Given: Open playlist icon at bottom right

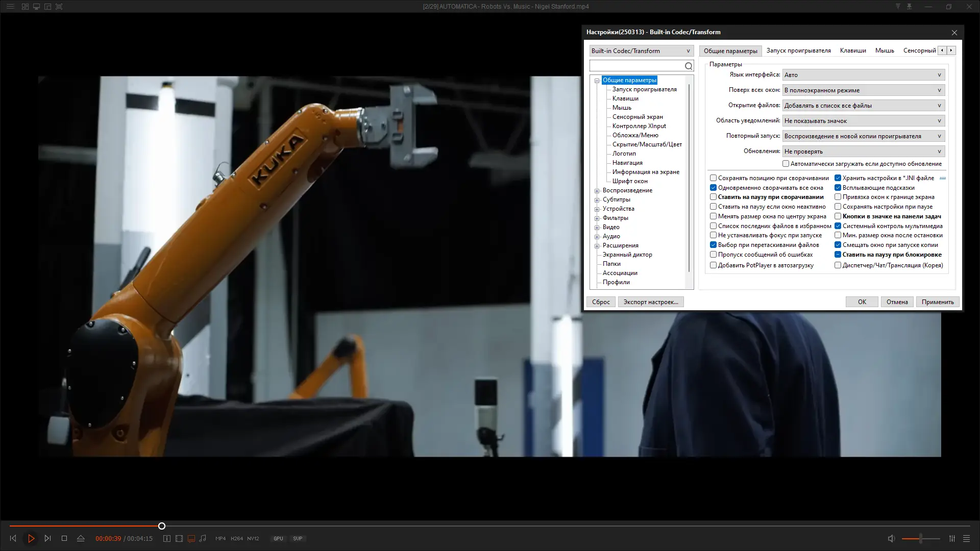Looking at the screenshot, I should pyautogui.click(x=966, y=538).
